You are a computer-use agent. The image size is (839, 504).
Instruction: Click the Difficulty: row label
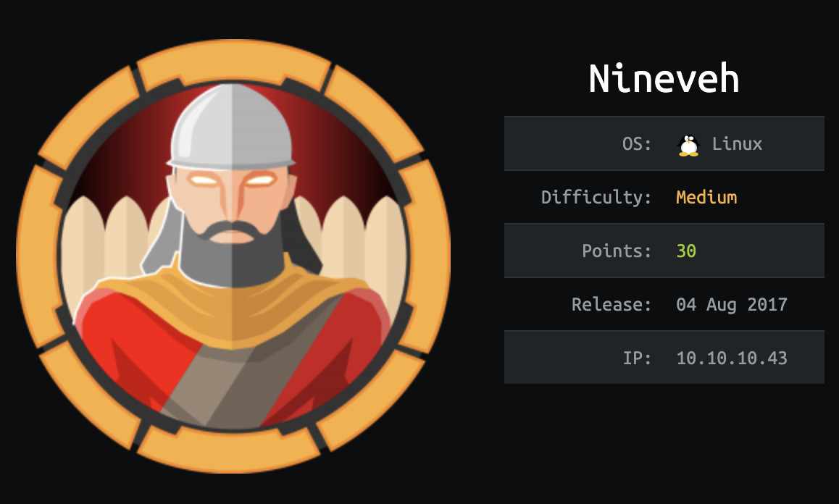point(596,198)
